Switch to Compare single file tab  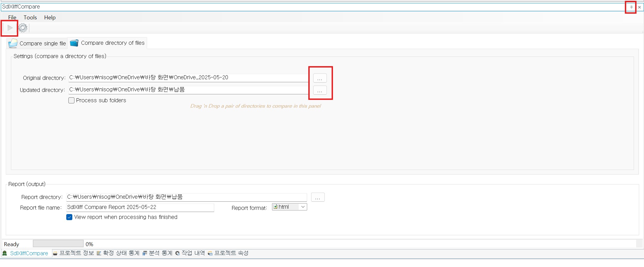pyautogui.click(x=37, y=43)
